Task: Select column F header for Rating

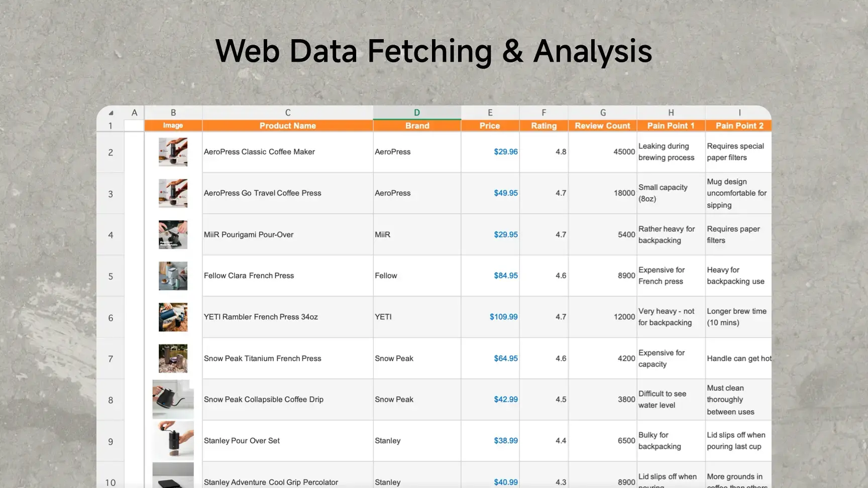Action: pyautogui.click(x=544, y=112)
